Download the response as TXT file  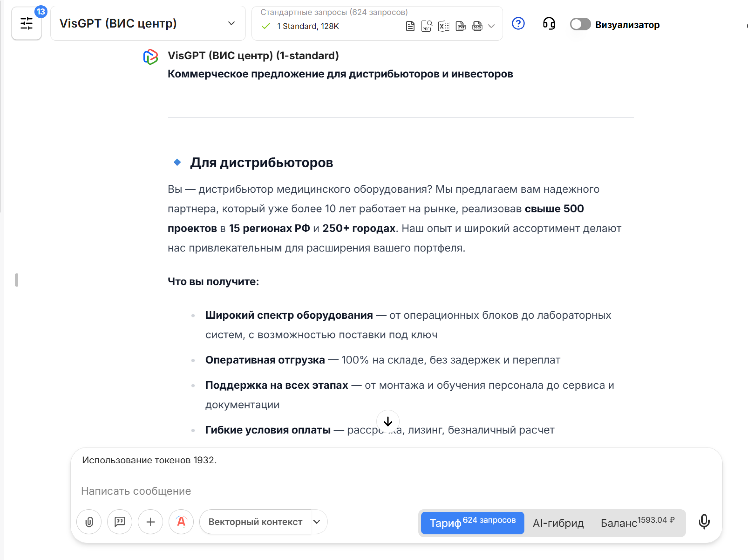tap(460, 26)
